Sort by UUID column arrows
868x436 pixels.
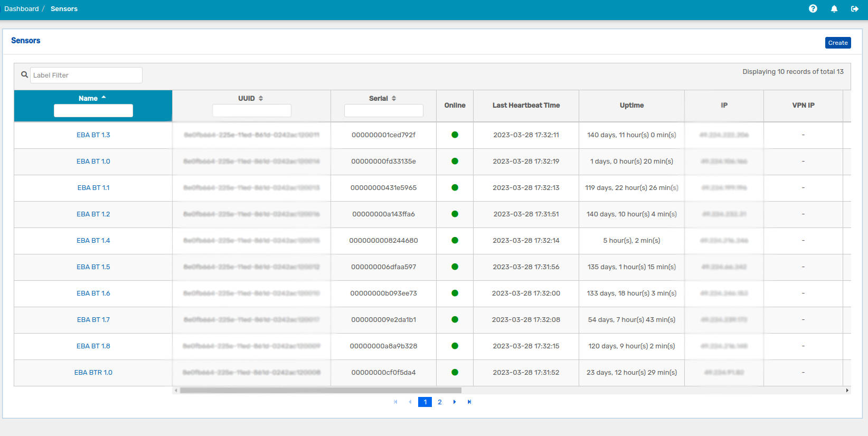(x=261, y=98)
